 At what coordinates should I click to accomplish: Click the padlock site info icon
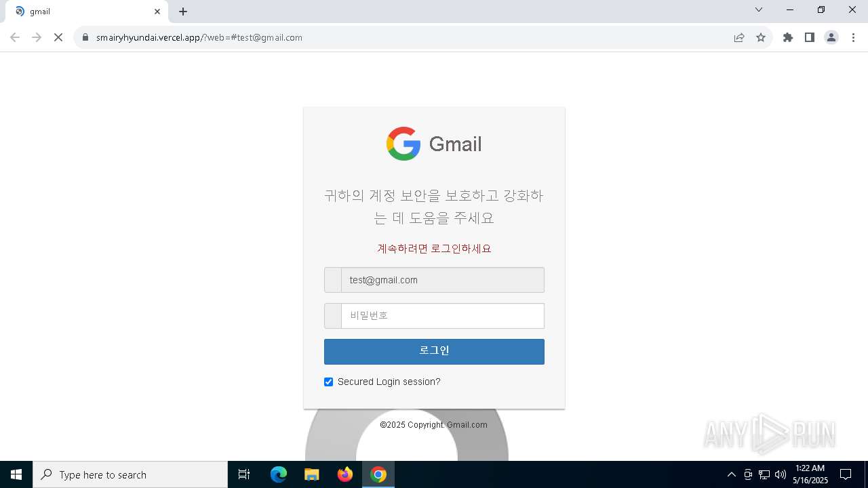coord(85,38)
